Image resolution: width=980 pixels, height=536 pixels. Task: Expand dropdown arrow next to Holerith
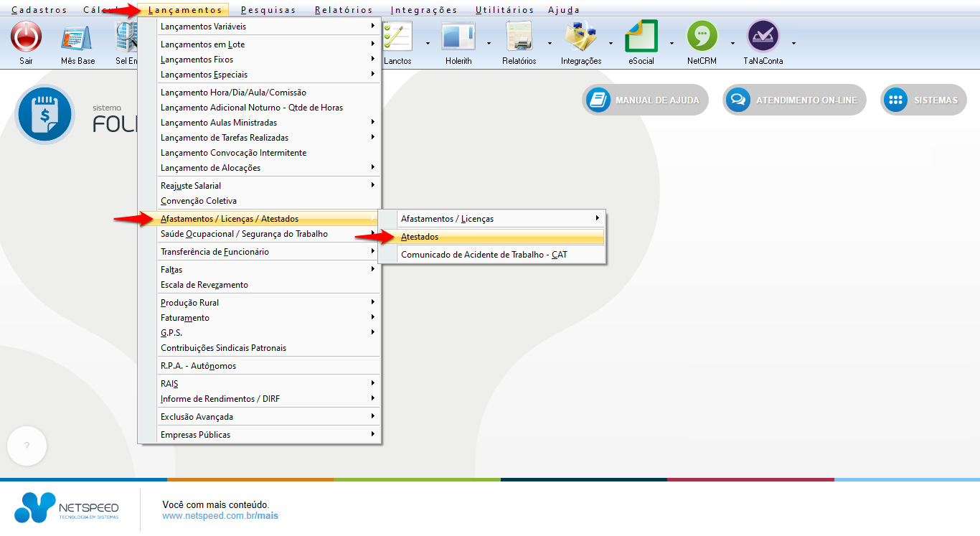click(489, 43)
